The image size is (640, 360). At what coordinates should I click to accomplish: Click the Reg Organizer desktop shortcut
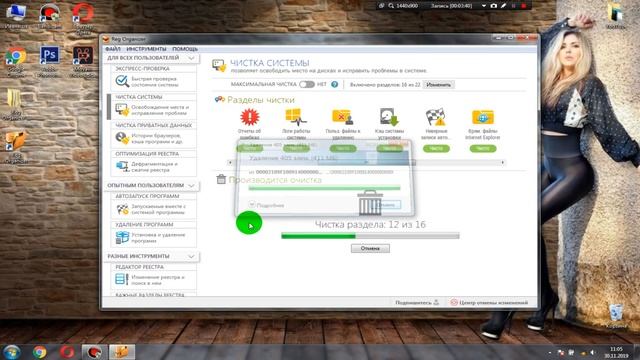pyautogui.click(x=16, y=141)
